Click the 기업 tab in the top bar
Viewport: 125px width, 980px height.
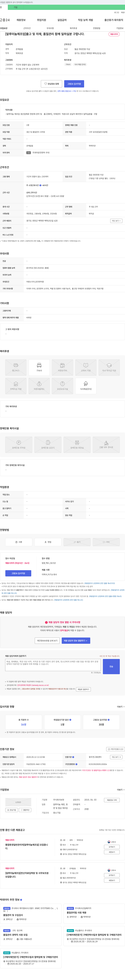click(16, 7)
